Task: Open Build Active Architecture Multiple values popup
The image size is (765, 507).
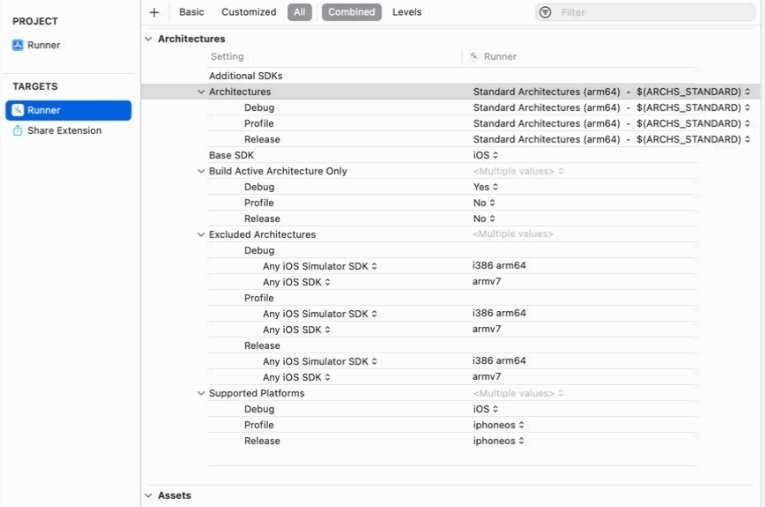Action: [x=518, y=171]
